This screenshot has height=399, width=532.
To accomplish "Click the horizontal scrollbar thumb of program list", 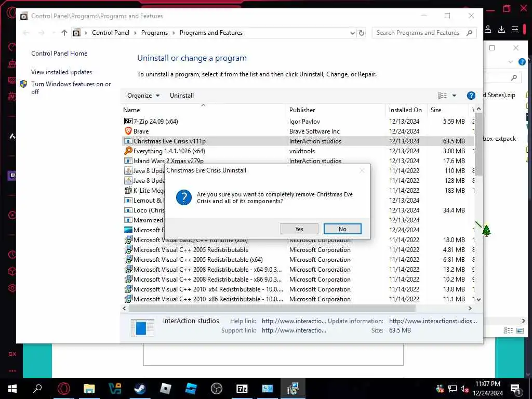I will [x=272, y=309].
